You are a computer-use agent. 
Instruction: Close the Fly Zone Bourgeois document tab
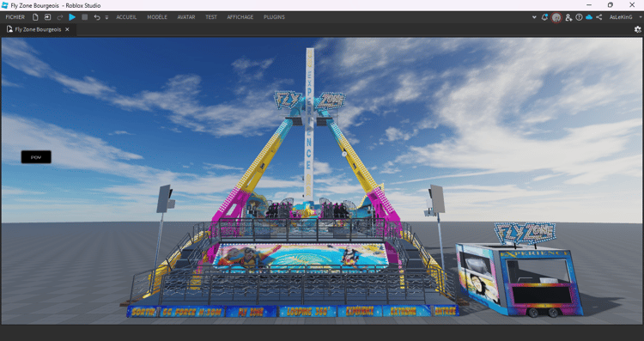[67, 29]
